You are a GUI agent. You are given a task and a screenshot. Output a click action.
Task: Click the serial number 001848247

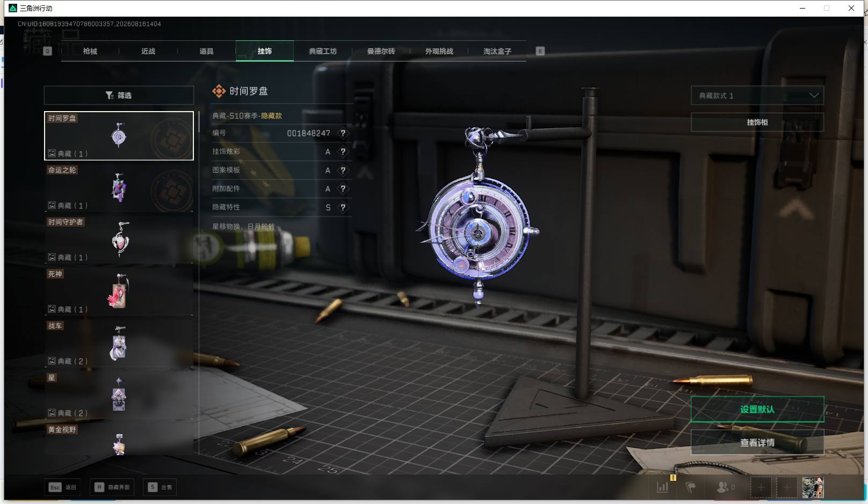tap(308, 133)
